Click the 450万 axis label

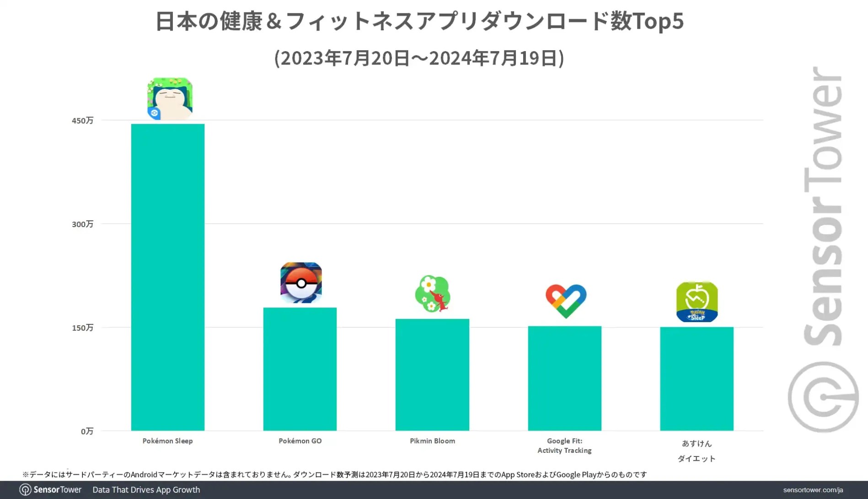pos(82,121)
